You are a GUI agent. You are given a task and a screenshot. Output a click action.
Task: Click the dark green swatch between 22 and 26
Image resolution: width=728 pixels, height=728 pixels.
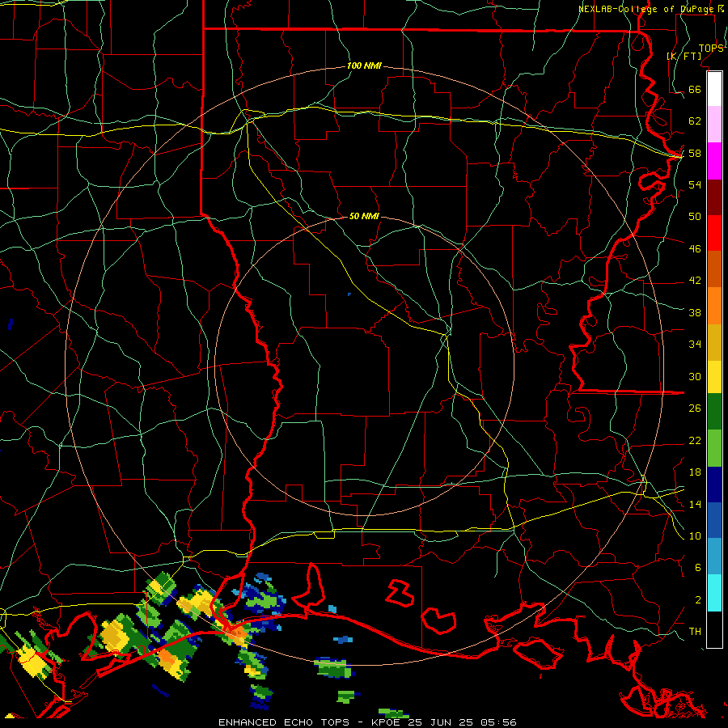[714, 412]
